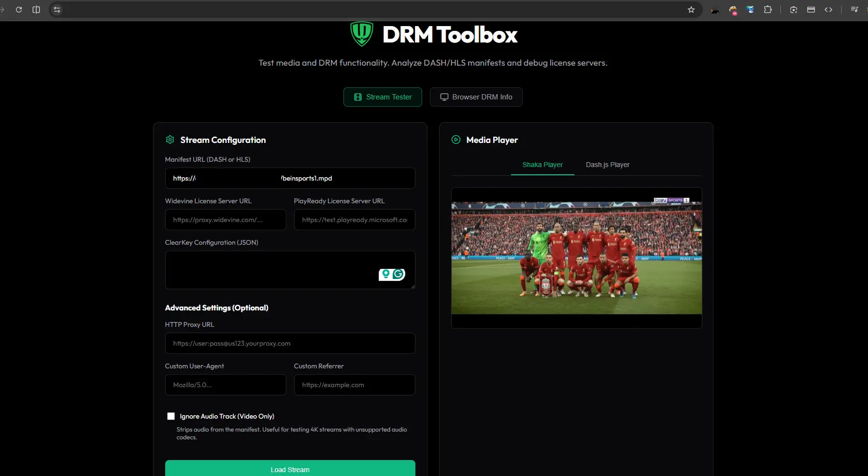
Task: Click the 'Custom Referrer' label
Action: 319,366
